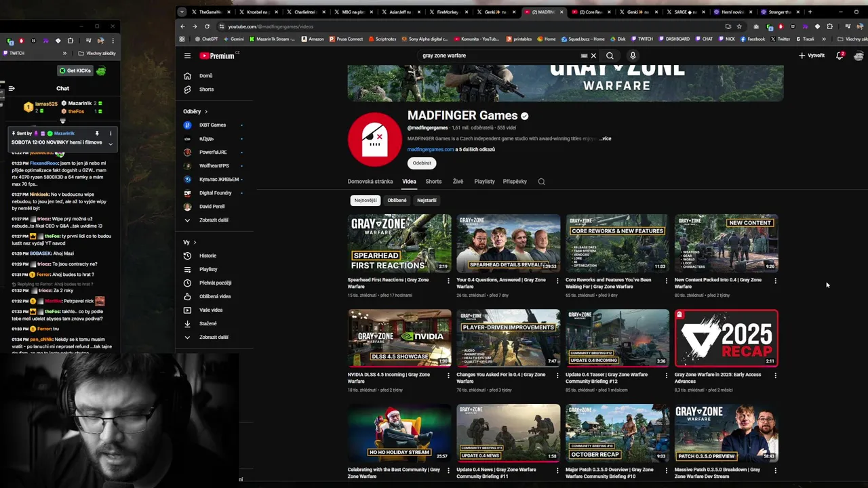Select the Nejstarší sort chip
The height and width of the screenshot is (488, 868).
pos(427,200)
